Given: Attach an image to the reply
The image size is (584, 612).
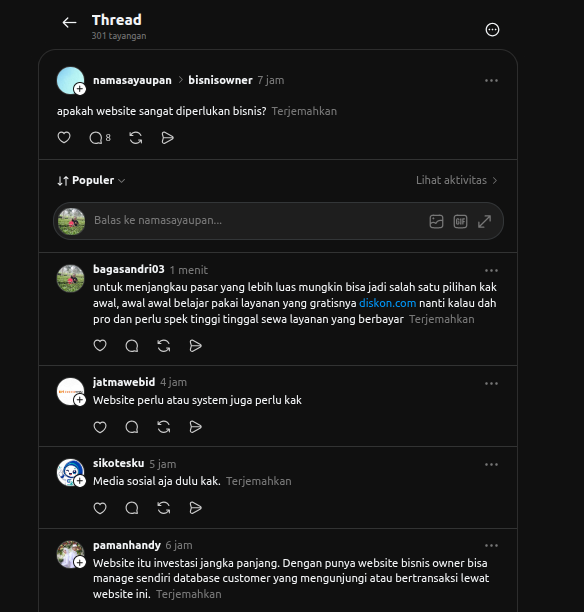Looking at the screenshot, I should pyautogui.click(x=436, y=221).
